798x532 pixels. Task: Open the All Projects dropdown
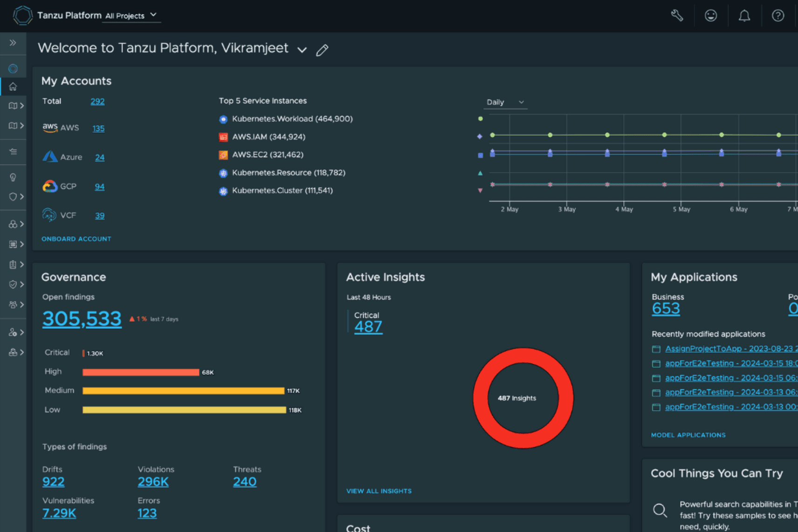131,16
